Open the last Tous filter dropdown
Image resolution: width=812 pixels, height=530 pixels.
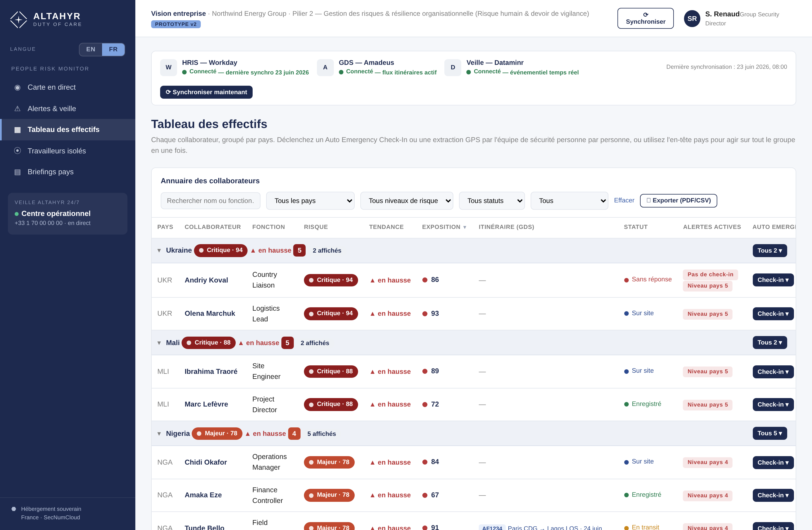click(570, 201)
